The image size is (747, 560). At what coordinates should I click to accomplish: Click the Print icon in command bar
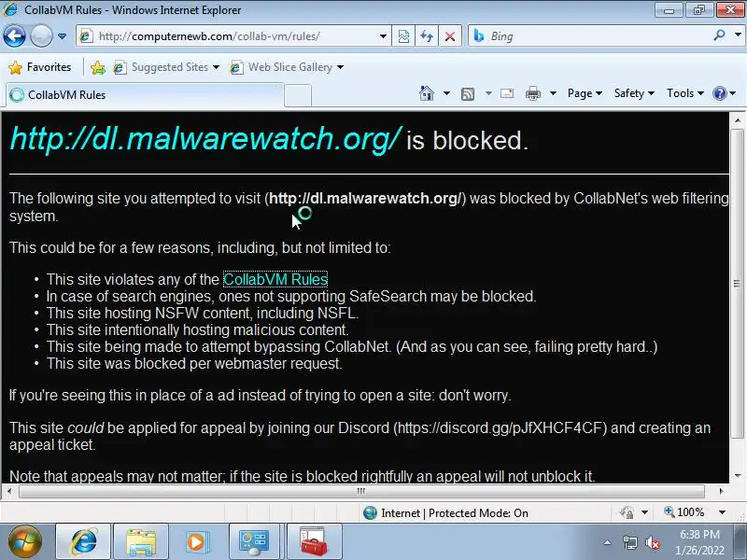(x=532, y=94)
